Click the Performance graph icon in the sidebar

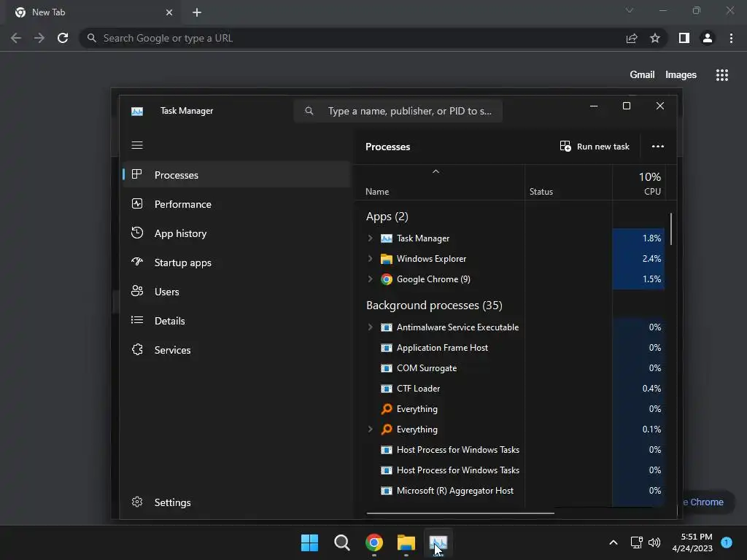pos(136,204)
